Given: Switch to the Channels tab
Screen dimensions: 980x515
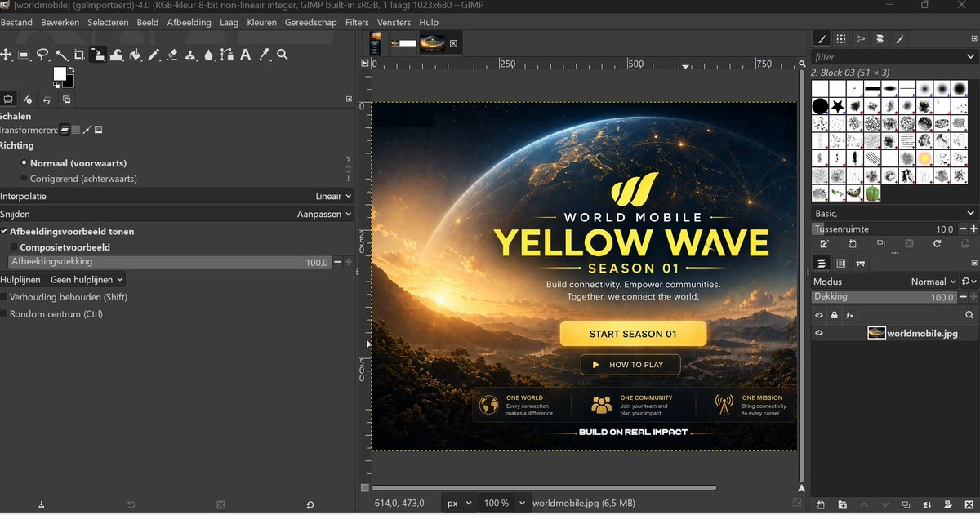Looking at the screenshot, I should 841,263.
